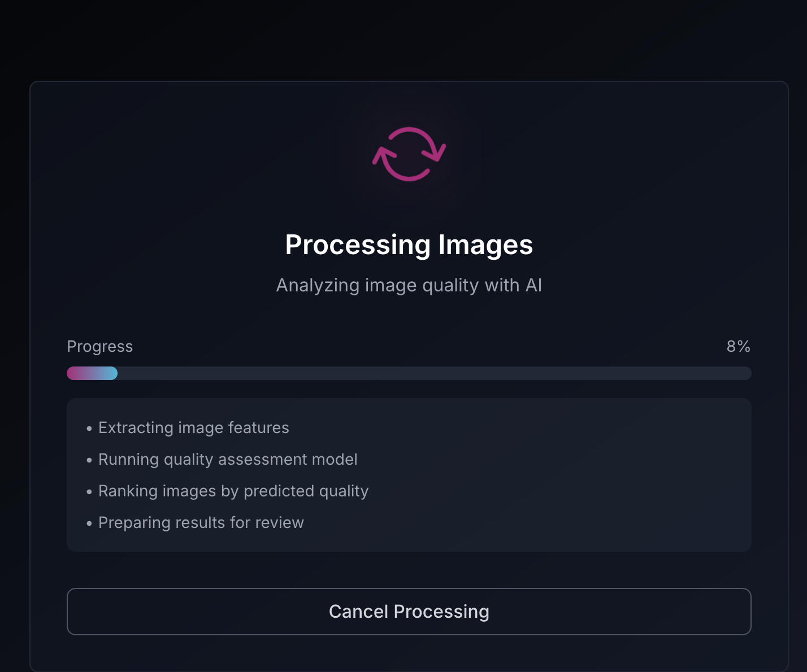Click the bullet beside Preparing results for review
807x672 pixels.
click(89, 523)
